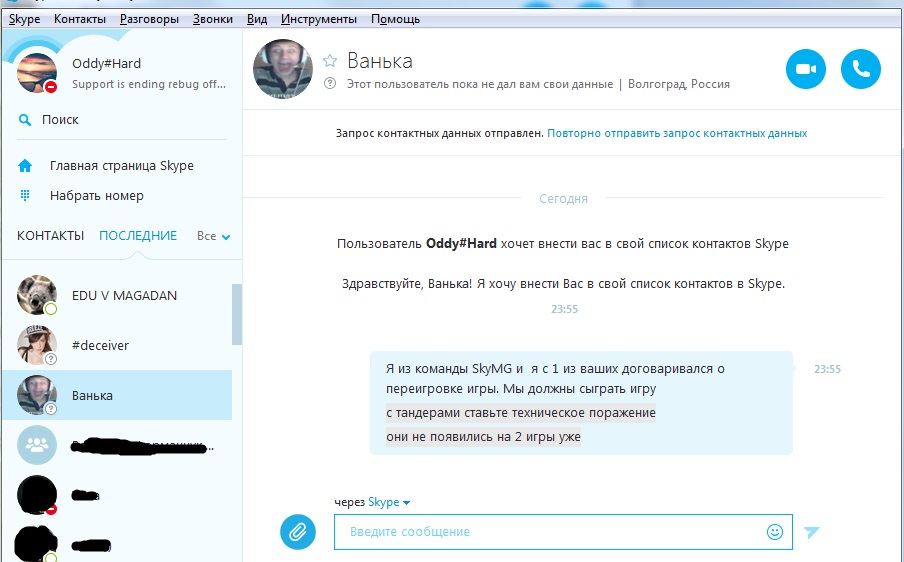Switch to the КОНТАКТЫ tab
The image size is (904, 562).
pyautogui.click(x=50, y=236)
